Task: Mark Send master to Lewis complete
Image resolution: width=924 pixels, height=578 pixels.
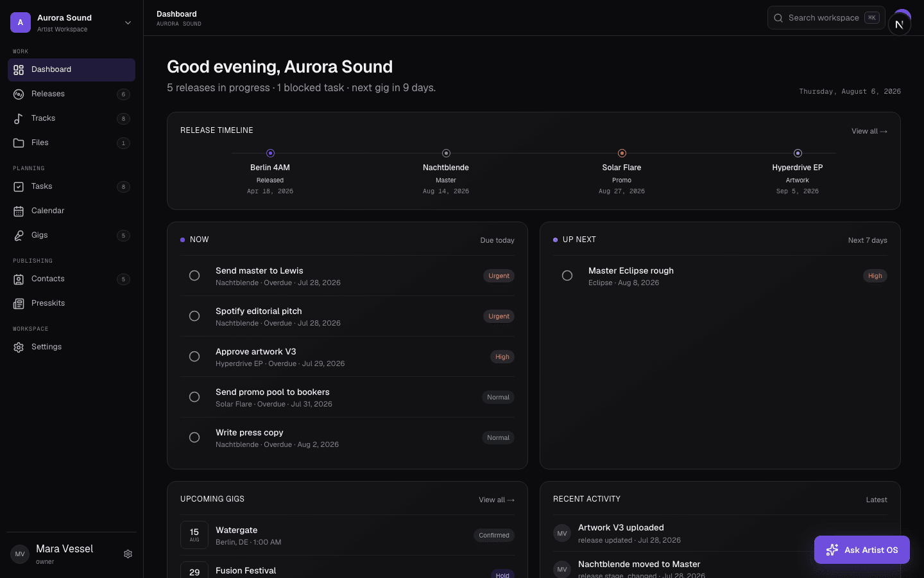Action: [x=194, y=276]
